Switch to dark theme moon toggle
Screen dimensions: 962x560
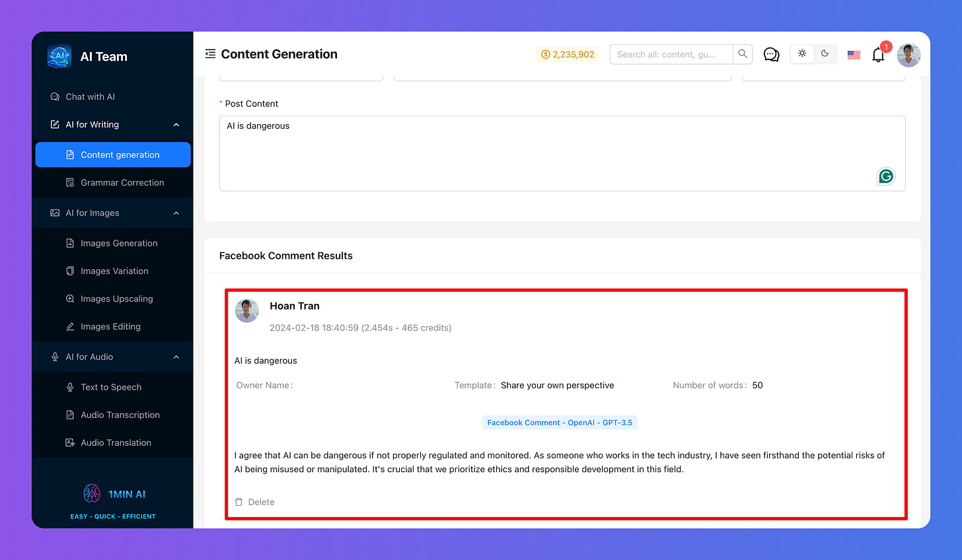point(825,53)
